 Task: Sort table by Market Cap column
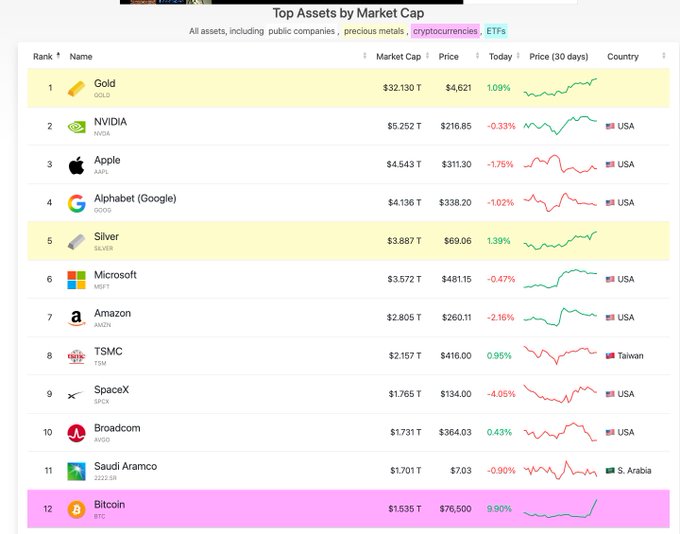point(402,56)
